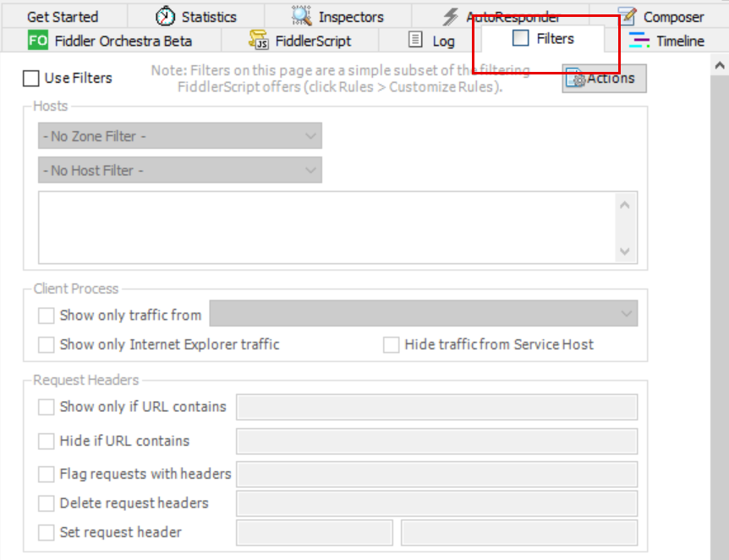Click the Statistics stopwatch icon

coord(165,16)
